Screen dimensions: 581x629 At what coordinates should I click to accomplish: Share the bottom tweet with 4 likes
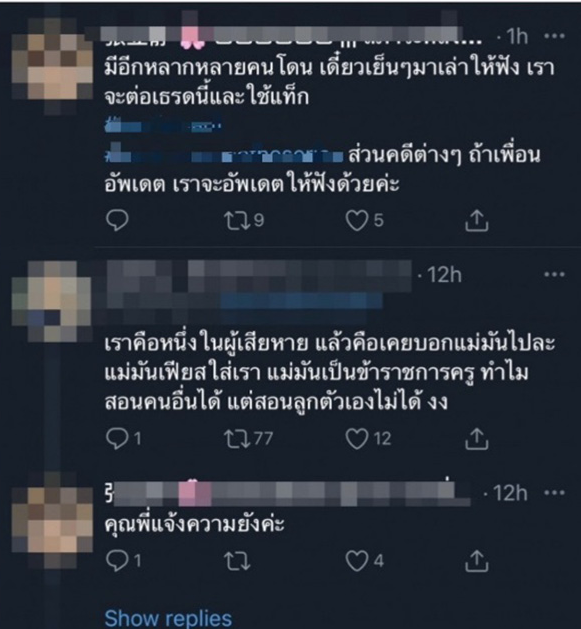[476, 560]
